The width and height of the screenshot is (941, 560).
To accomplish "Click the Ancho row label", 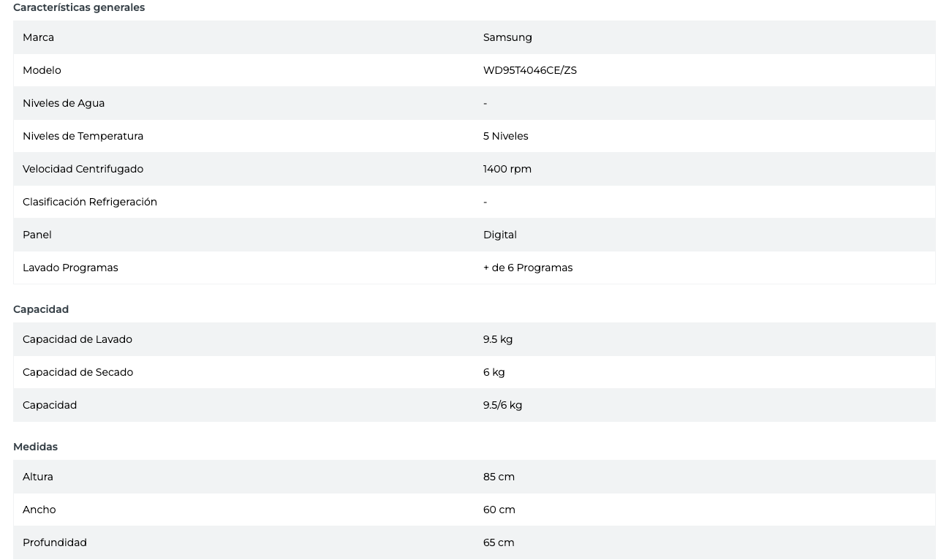I will (39, 510).
